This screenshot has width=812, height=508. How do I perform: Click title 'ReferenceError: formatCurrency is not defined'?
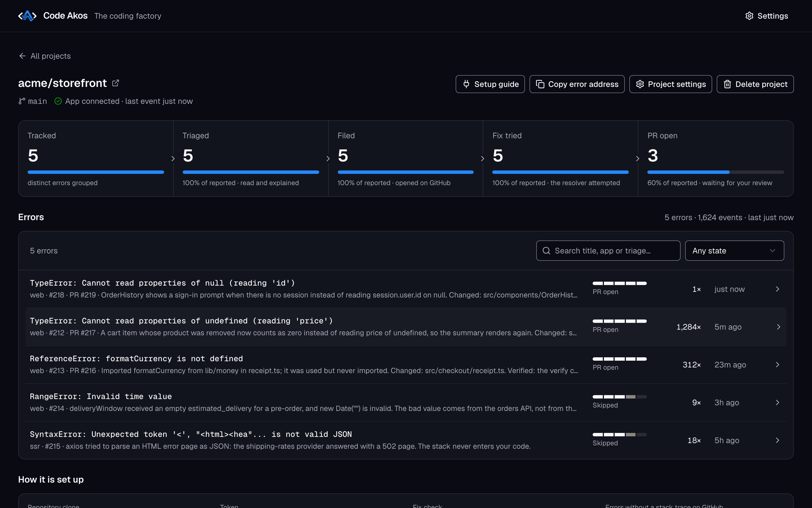tap(136, 358)
